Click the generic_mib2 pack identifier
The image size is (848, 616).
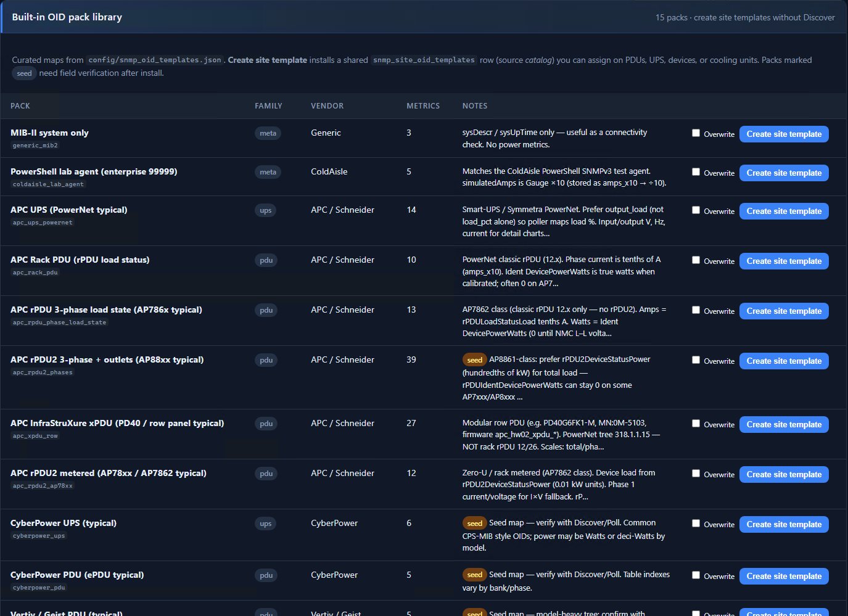coord(35,146)
